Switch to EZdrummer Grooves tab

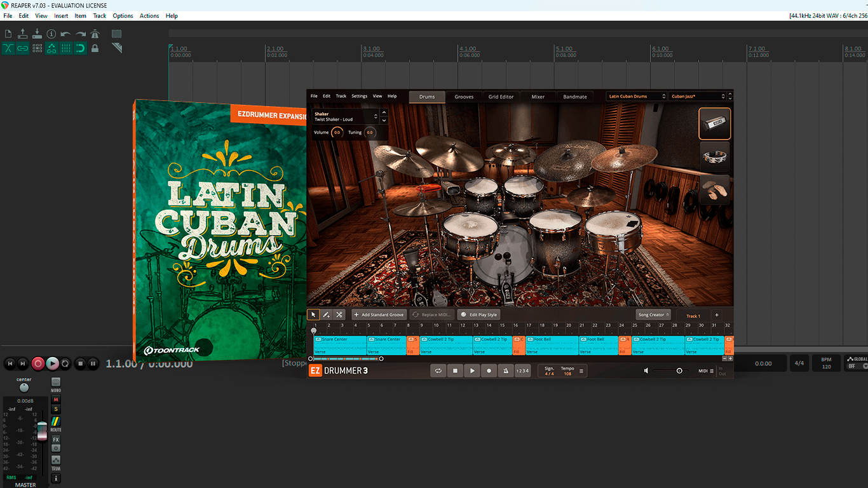464,97
